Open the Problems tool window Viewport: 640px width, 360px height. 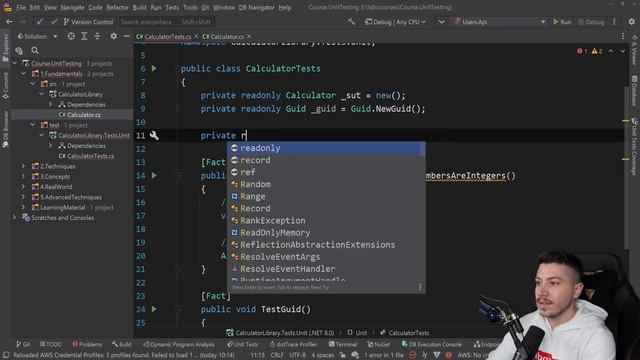tap(87, 344)
